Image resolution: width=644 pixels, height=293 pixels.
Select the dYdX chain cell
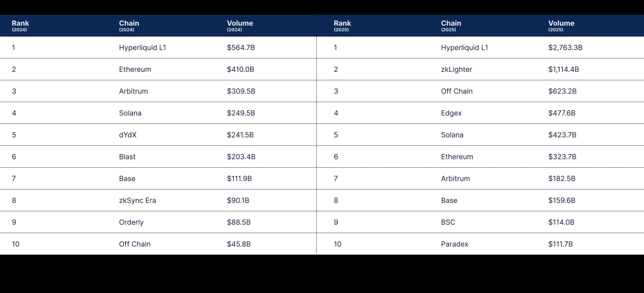[x=127, y=135]
